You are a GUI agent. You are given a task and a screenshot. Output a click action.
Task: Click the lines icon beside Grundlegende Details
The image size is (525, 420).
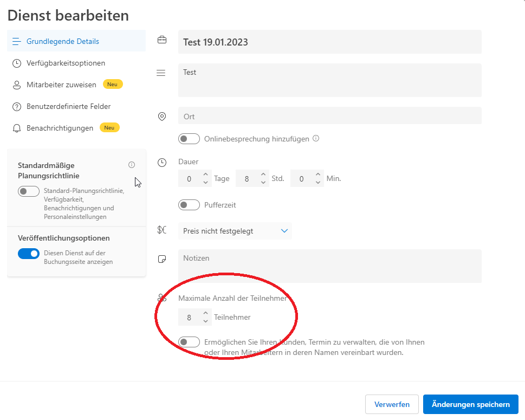(17, 42)
